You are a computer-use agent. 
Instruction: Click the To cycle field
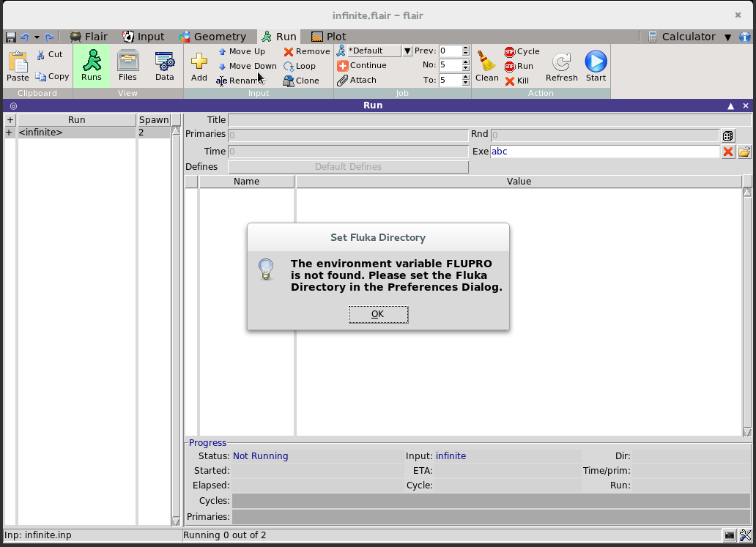(450, 80)
